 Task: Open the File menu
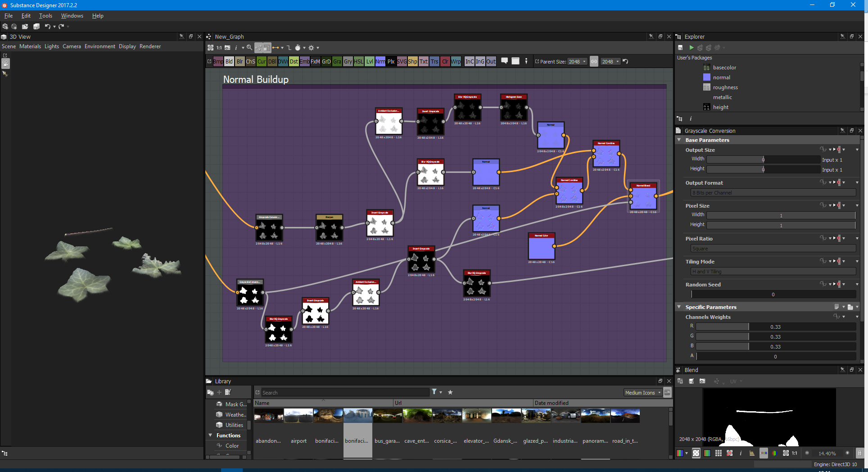(9, 16)
